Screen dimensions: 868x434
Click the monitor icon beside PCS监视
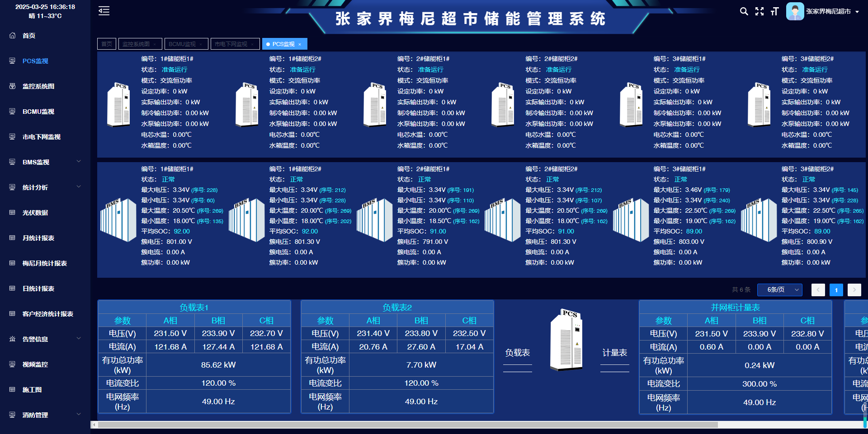point(12,61)
